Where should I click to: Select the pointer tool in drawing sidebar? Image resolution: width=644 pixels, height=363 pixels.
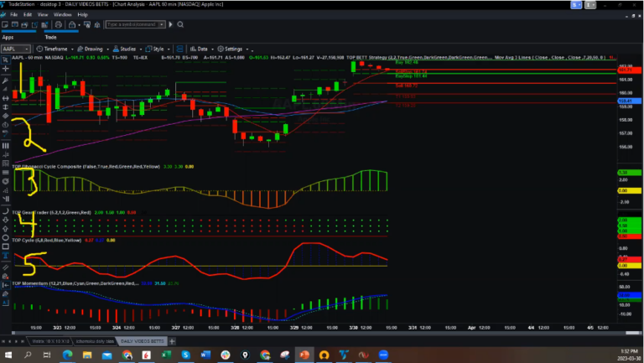5,60
